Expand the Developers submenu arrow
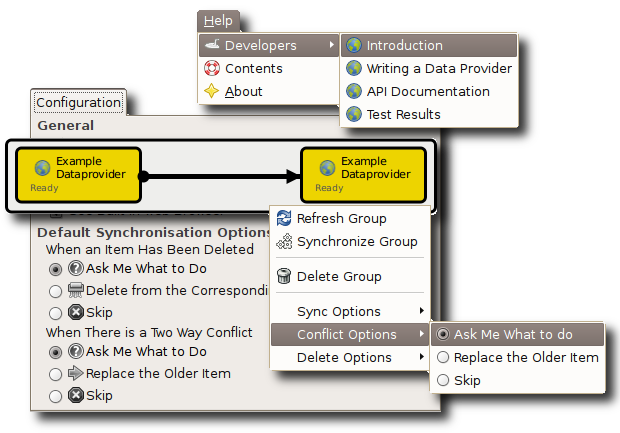This screenshot has width=620, height=433. coord(332,45)
